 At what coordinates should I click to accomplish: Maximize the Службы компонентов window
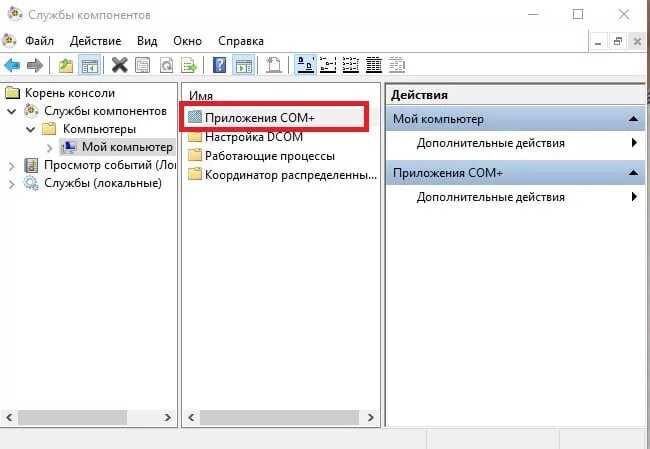click(x=578, y=14)
